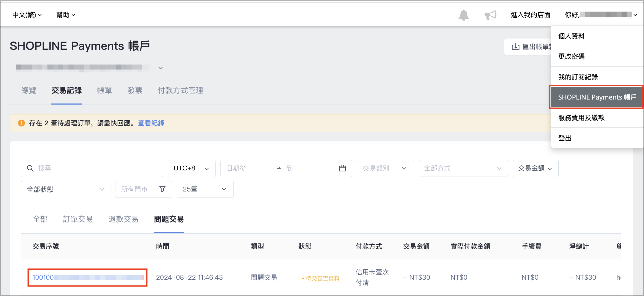Viewport: 644px width, 296px height.
Task: Choose 個人資料 in the user menu
Action: (x=597, y=36)
